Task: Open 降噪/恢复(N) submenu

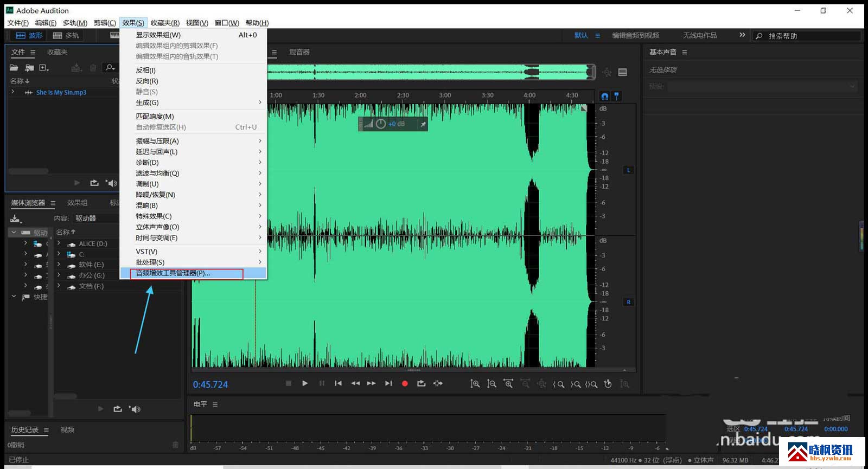Action: tap(193, 195)
